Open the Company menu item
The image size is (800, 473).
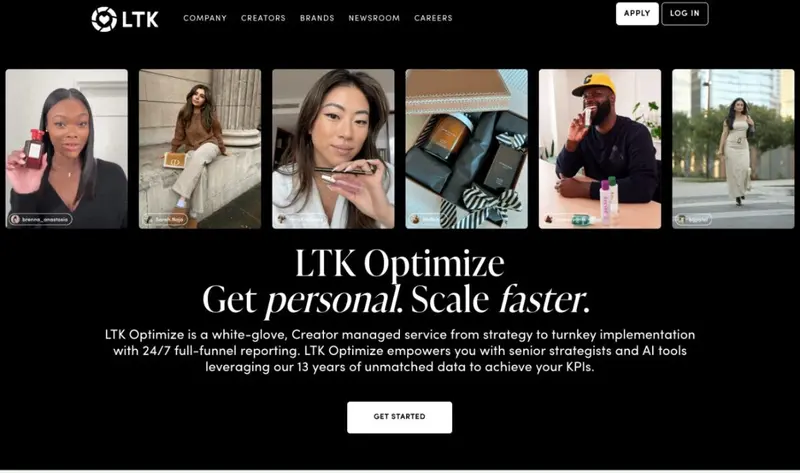(205, 18)
